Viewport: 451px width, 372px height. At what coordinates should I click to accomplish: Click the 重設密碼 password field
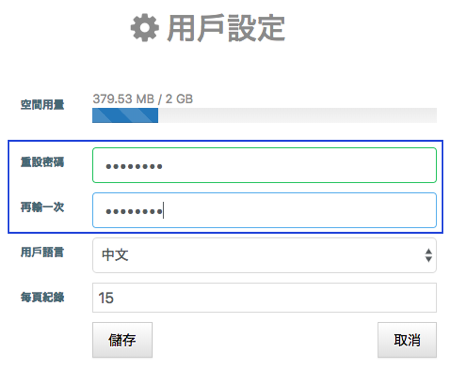264,165
